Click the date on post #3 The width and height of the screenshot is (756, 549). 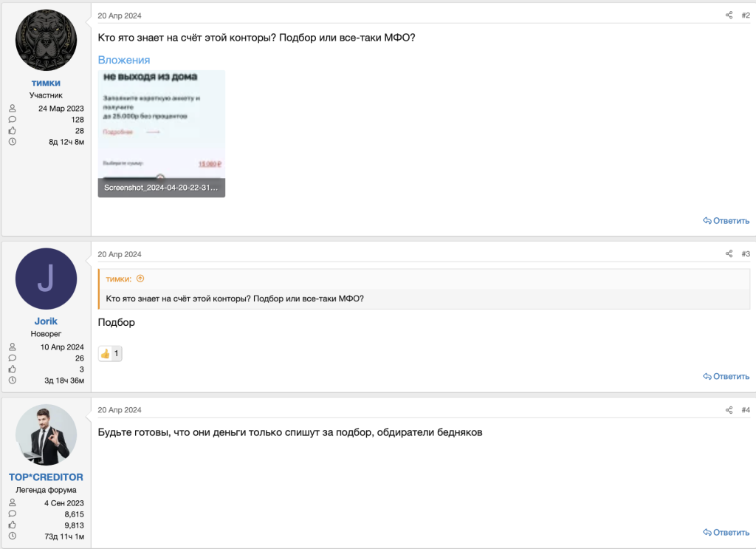(119, 254)
